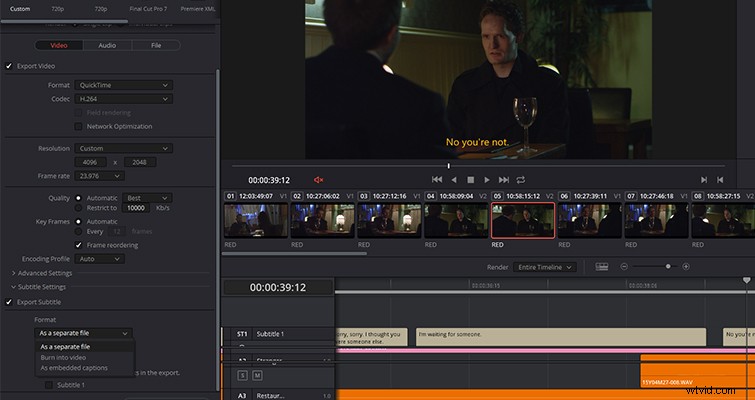Open the Codec H.264 dropdown

tap(124, 99)
